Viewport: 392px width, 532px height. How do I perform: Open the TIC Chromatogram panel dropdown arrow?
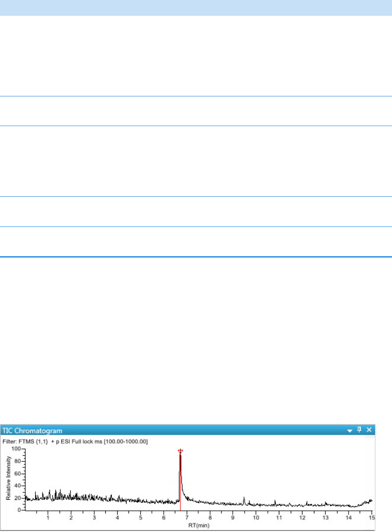pos(349,431)
